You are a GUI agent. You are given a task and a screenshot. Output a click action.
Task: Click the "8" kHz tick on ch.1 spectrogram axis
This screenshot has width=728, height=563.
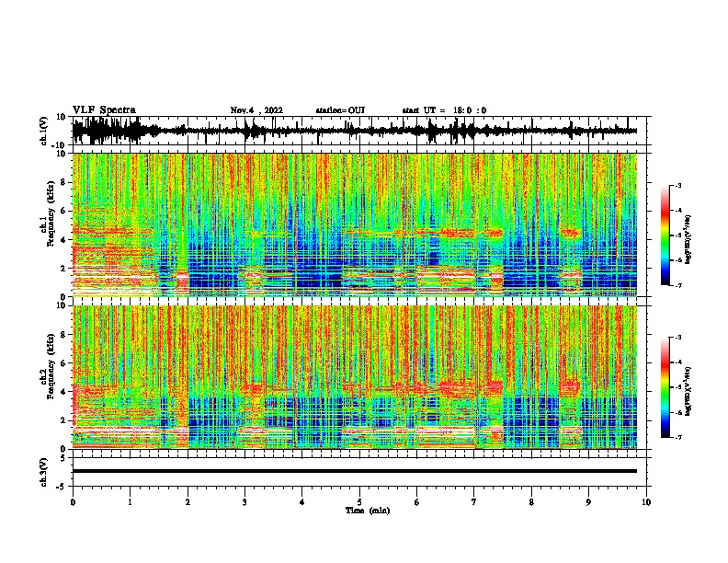(64, 182)
